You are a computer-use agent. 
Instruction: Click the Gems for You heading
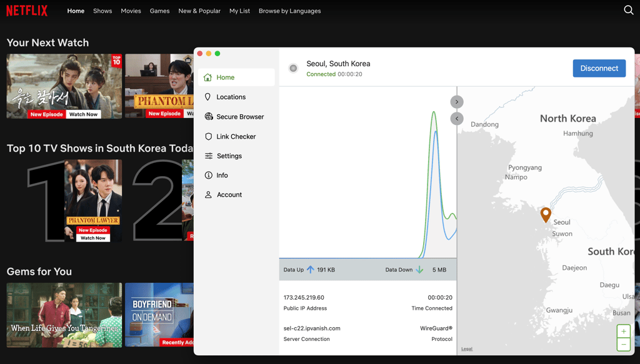click(x=39, y=272)
